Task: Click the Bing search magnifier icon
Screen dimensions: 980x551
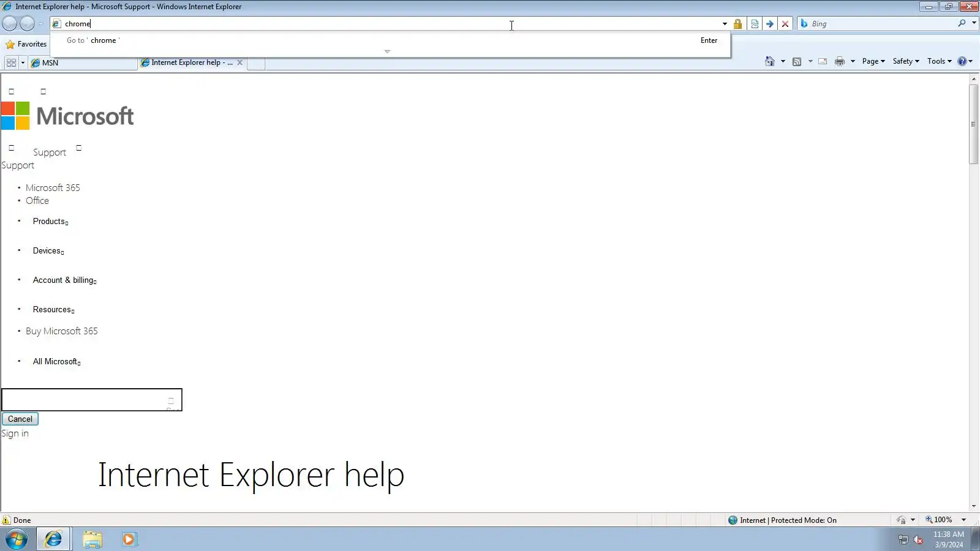Action: pos(962,23)
